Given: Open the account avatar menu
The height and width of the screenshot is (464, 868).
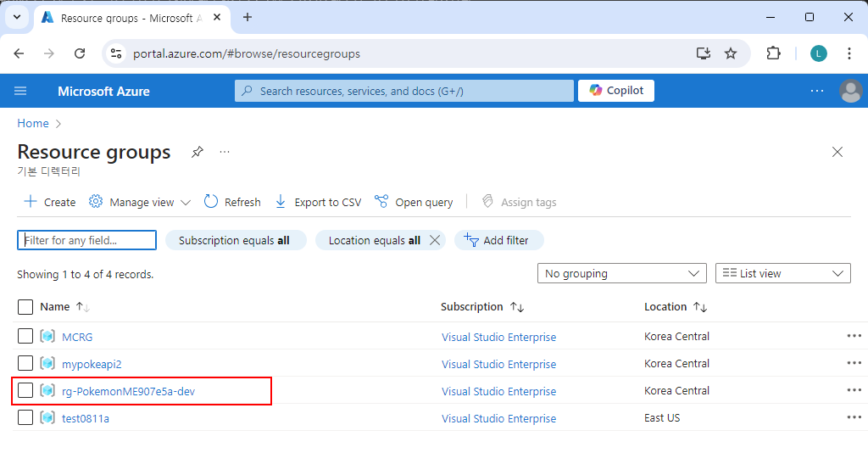Looking at the screenshot, I should click(851, 91).
